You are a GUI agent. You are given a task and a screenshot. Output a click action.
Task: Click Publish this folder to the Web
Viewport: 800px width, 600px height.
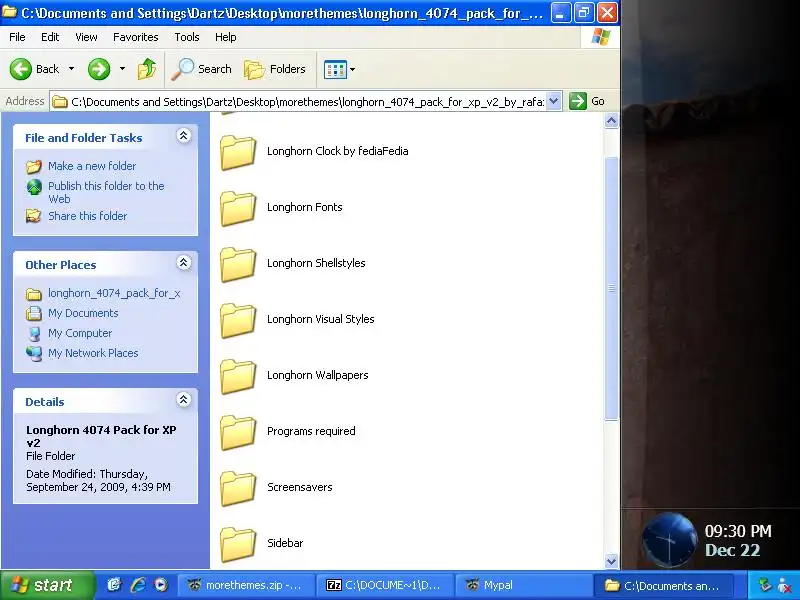coord(106,192)
